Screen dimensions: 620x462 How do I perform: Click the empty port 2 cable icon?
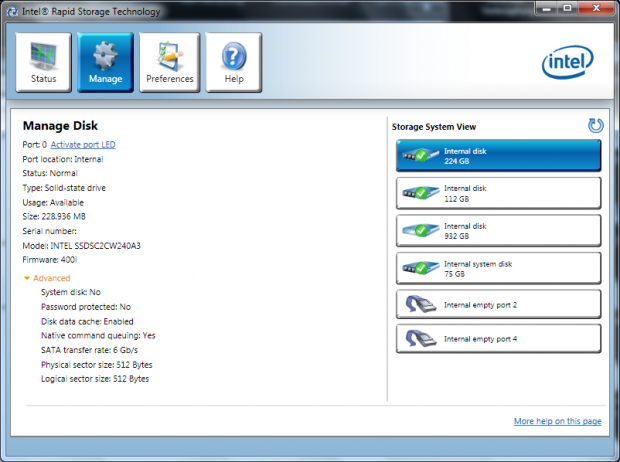421,304
